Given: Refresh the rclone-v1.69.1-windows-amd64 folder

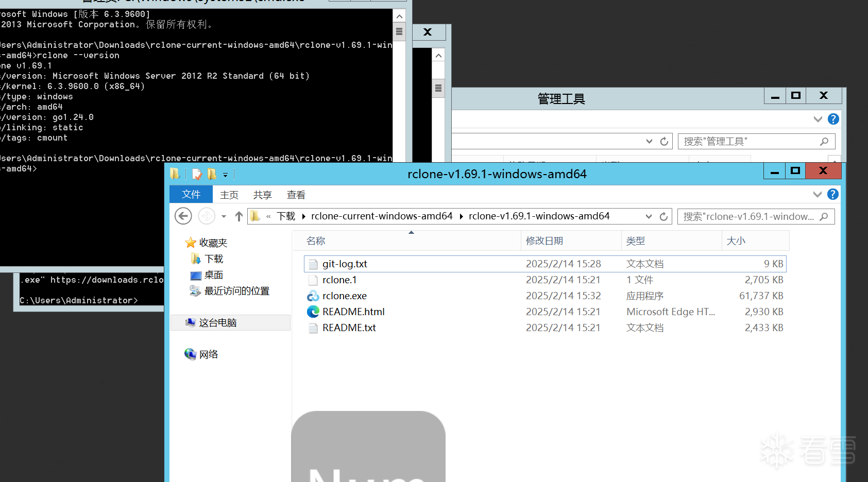Looking at the screenshot, I should (663, 216).
